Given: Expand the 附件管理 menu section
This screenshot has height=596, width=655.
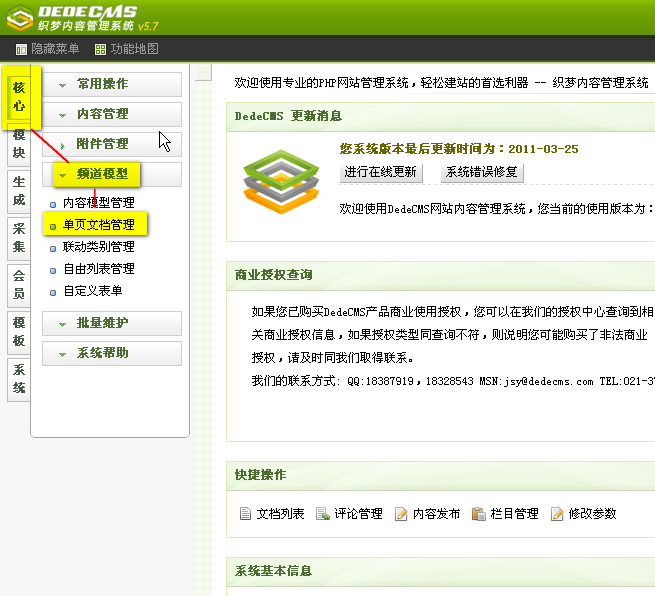Looking at the screenshot, I should tap(112, 145).
